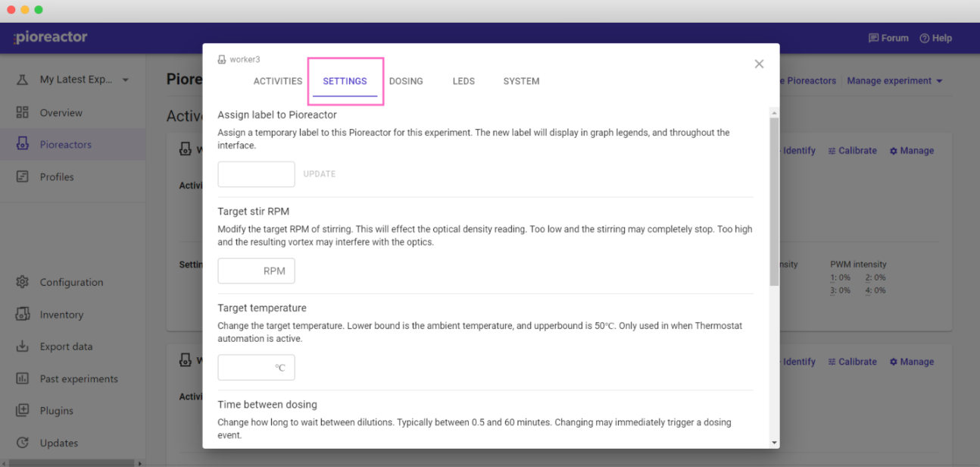Open the Overview dashboard icon in sidebar
The width and height of the screenshot is (980, 467).
pyautogui.click(x=23, y=113)
